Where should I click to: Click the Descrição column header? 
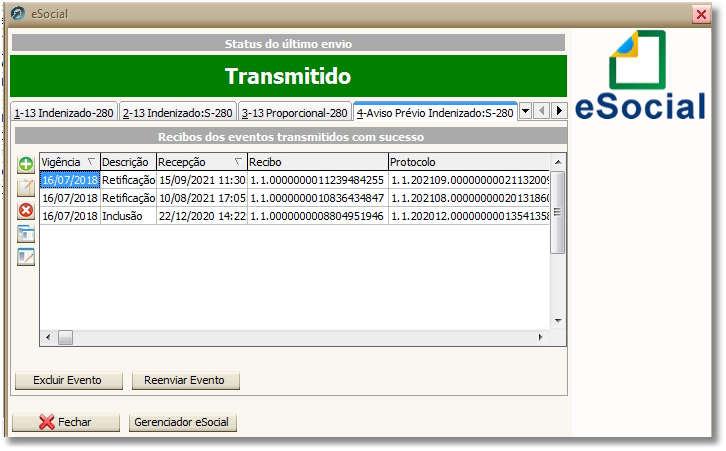pos(128,162)
